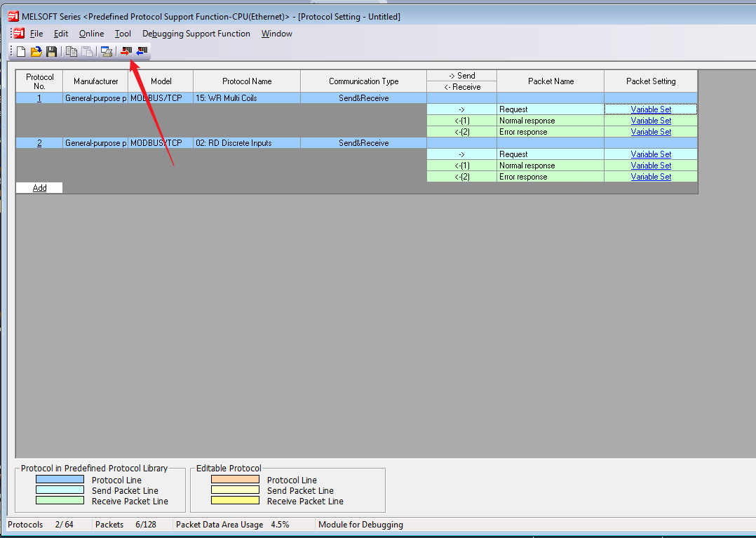Viewport: 756px width, 538px height.
Task: Click the Open file folder icon
Action: coord(36,51)
